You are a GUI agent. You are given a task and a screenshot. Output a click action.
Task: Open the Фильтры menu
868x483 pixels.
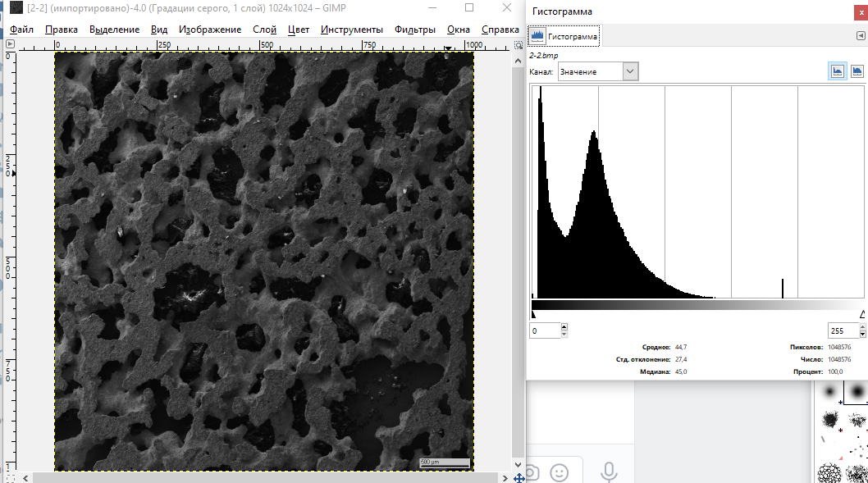(x=414, y=30)
